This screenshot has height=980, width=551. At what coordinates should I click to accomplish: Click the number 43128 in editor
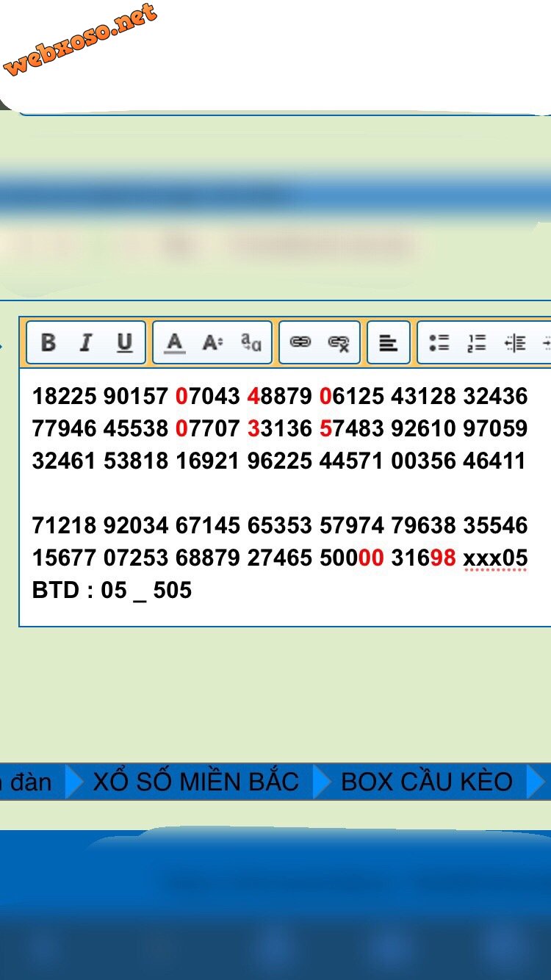[424, 397]
